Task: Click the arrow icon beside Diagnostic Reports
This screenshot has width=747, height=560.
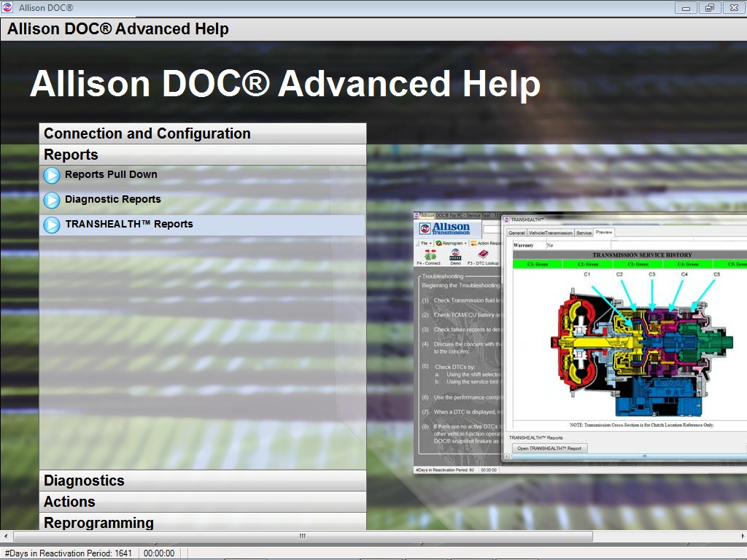Action: 51,200
